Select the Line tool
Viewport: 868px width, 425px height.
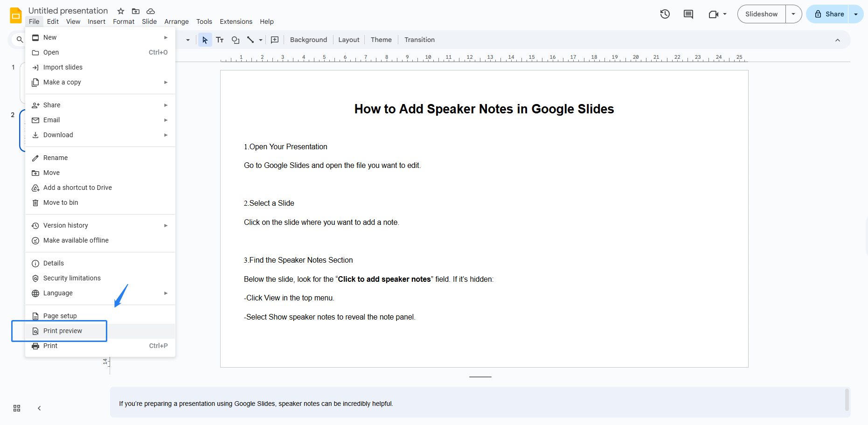click(x=249, y=40)
